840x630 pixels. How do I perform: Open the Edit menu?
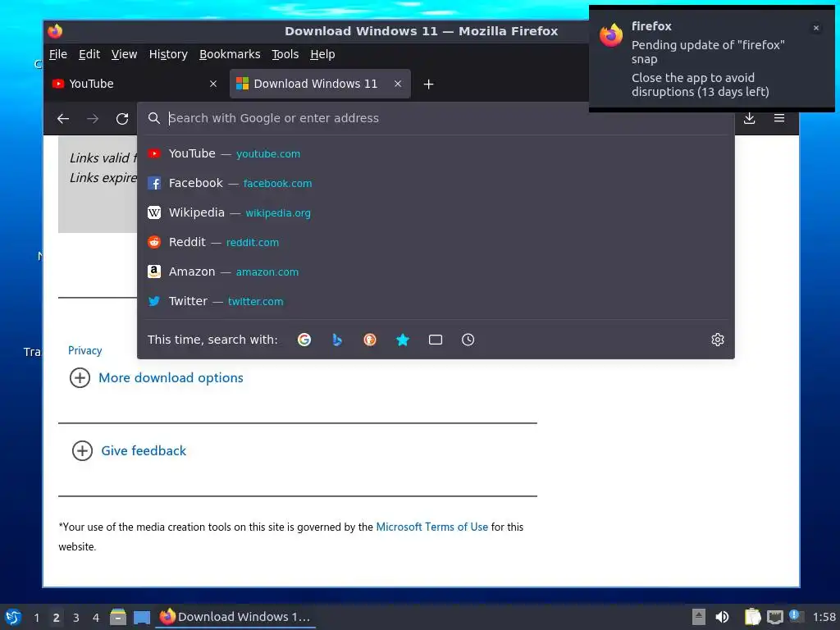89,54
